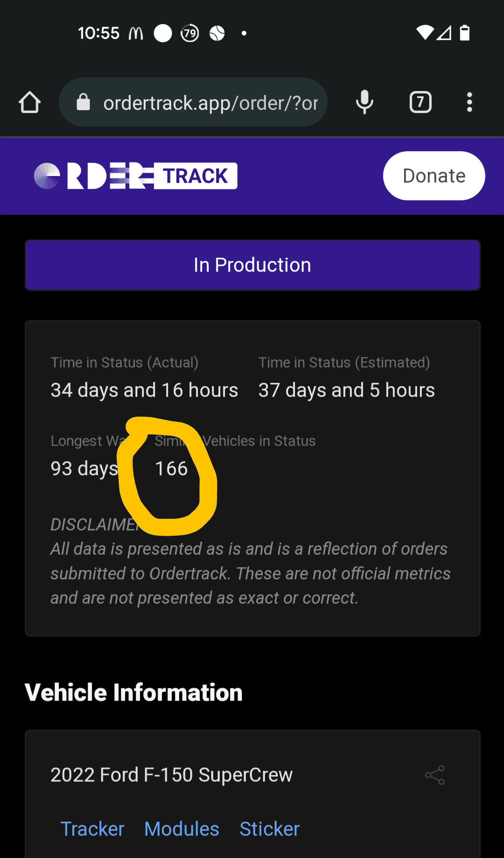Tap the 2022 Ford F-150 SuperCrew title
The image size is (504, 858).
coord(171,775)
